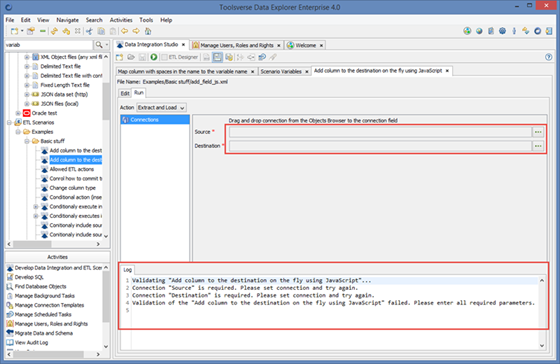560x364 pixels.
Task: Collapse the ETL Scenarios tree node
Action: pos(10,123)
